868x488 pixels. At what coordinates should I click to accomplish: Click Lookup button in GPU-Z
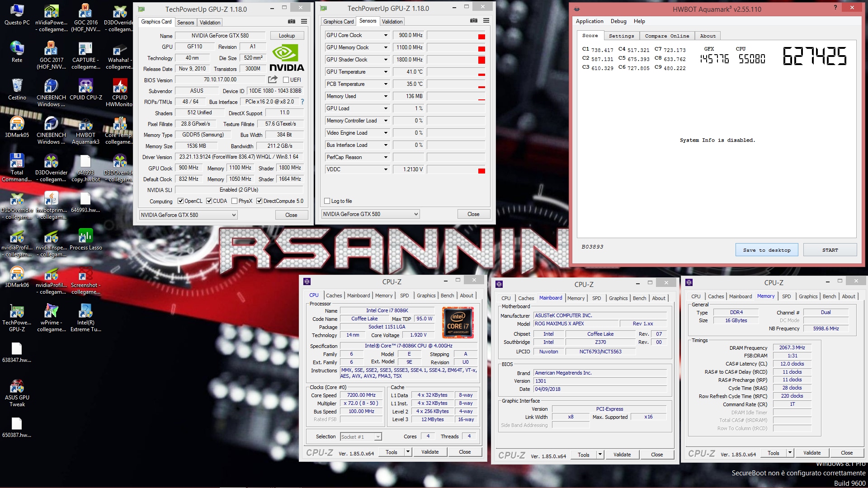tap(287, 36)
